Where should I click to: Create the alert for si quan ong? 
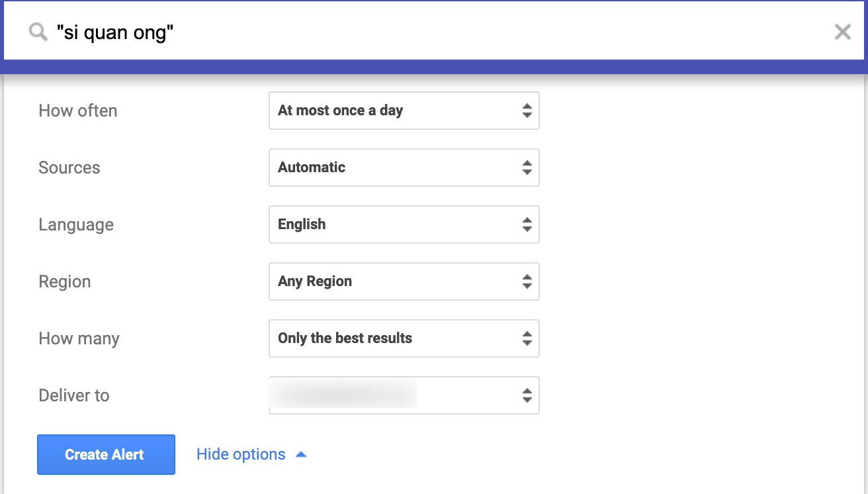[x=106, y=454]
